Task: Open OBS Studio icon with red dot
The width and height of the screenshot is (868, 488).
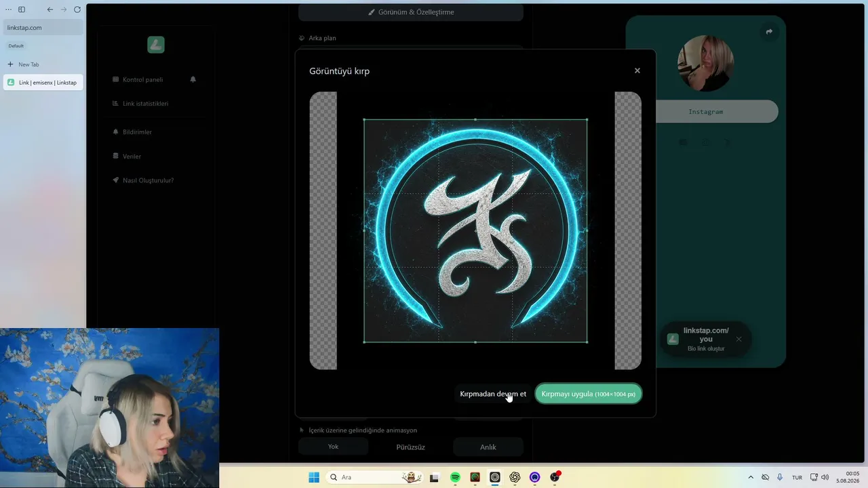Action: pos(555,477)
